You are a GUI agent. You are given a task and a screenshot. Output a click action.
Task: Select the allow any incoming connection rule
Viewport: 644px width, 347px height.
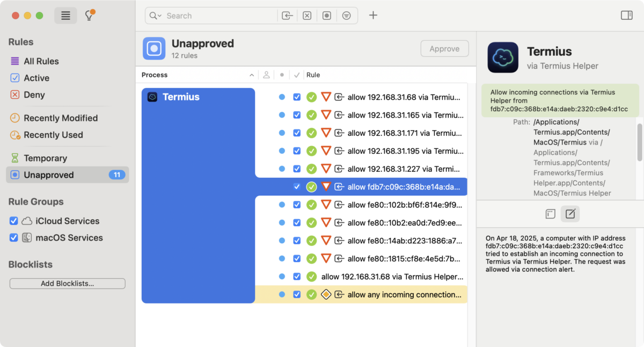pos(404,294)
